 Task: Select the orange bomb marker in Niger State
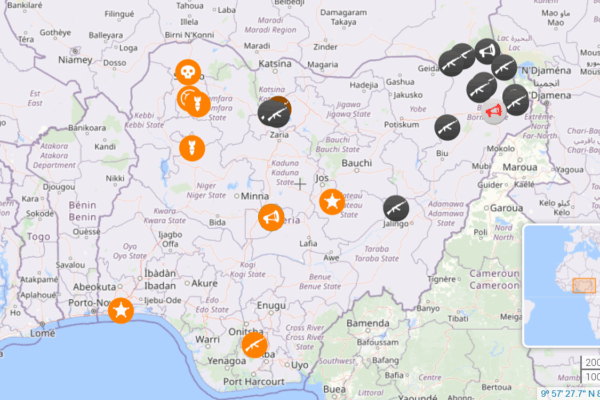coord(192,148)
